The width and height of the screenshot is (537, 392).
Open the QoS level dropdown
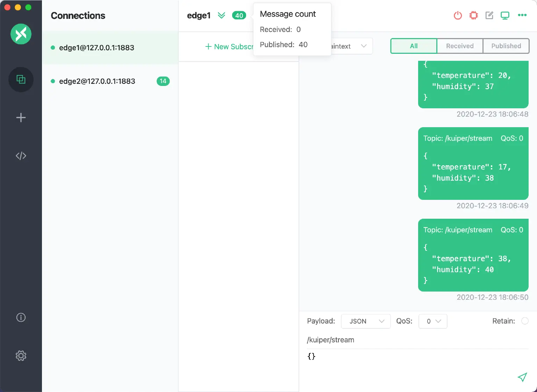click(x=433, y=321)
